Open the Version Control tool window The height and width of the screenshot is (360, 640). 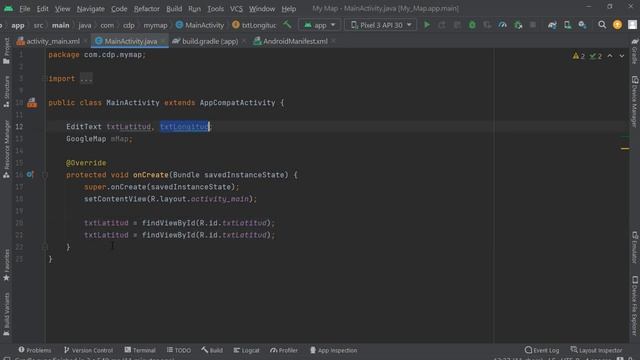coord(88,350)
